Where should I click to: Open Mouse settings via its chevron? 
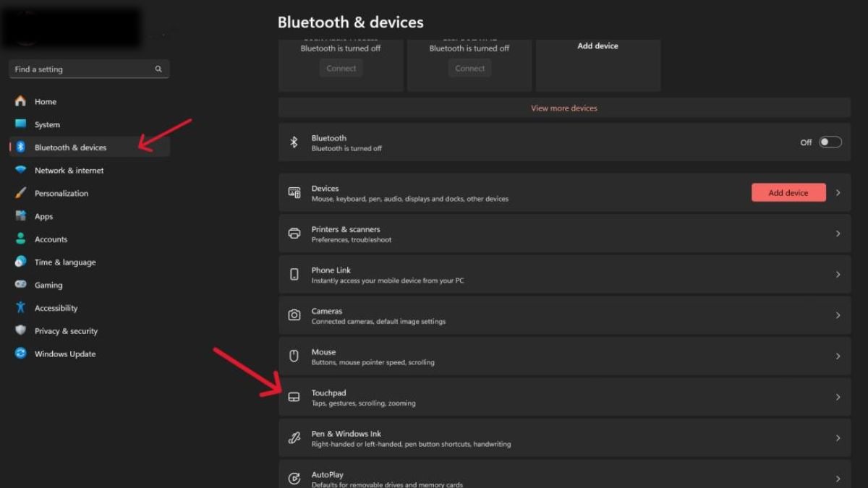click(838, 356)
